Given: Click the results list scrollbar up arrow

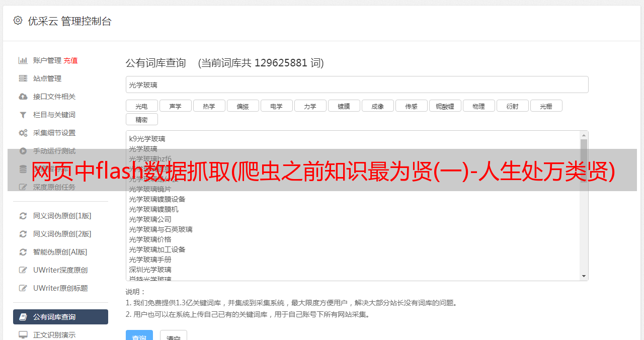Looking at the screenshot, I should pos(584,135).
